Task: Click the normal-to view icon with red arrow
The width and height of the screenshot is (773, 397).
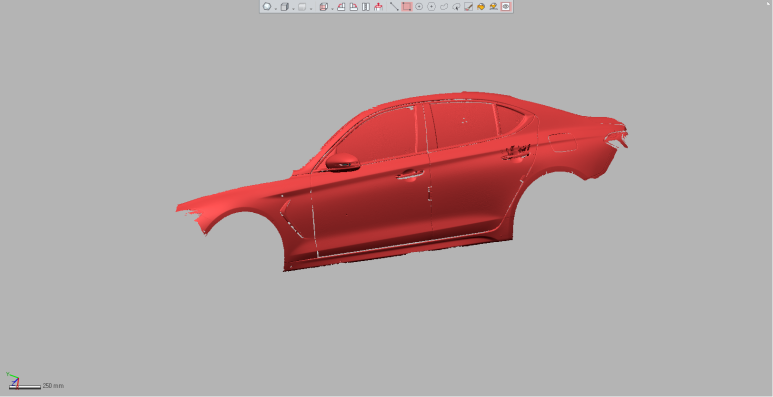Action: tap(379, 6)
